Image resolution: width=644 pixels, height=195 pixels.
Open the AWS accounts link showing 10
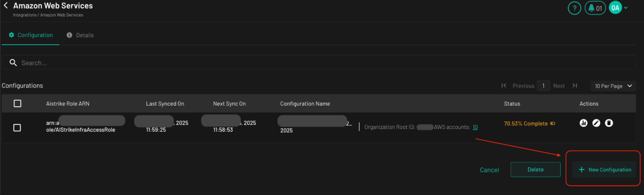[475, 127]
